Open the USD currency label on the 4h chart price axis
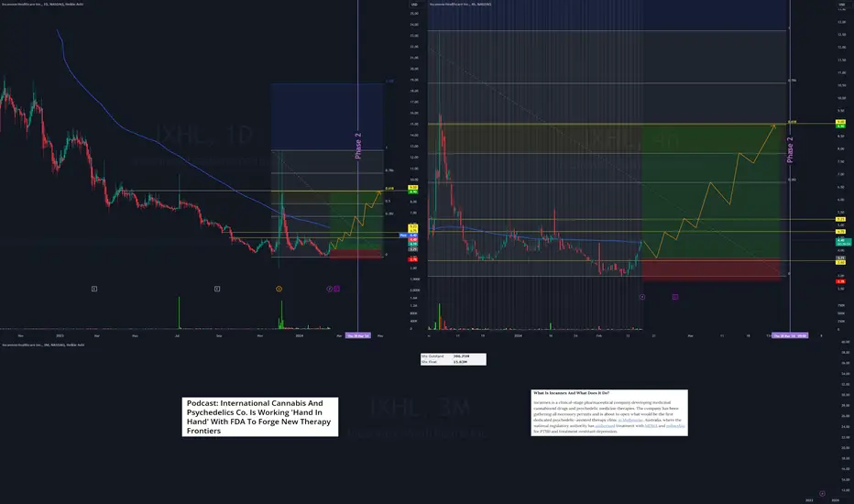 pos(841,5)
